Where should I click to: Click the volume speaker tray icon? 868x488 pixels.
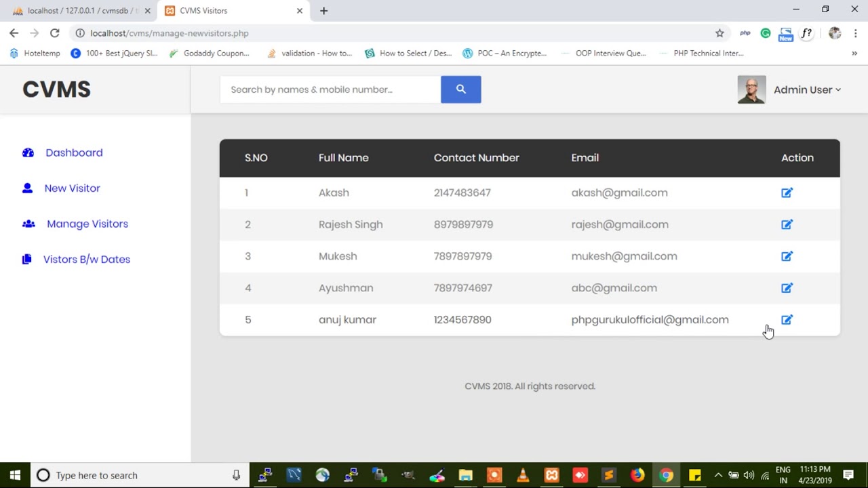click(749, 475)
